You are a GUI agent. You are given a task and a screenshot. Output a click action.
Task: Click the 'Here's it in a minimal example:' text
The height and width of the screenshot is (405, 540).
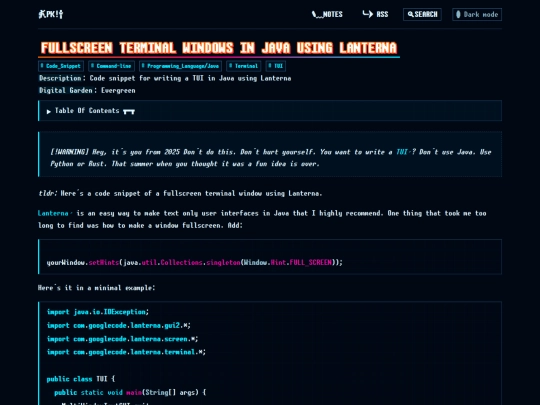(x=97, y=288)
